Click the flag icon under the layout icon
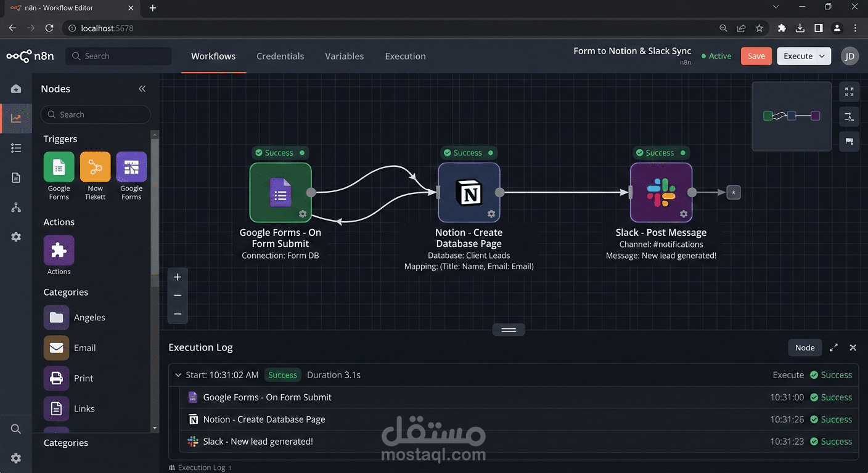The width and height of the screenshot is (868, 473). pos(850,141)
